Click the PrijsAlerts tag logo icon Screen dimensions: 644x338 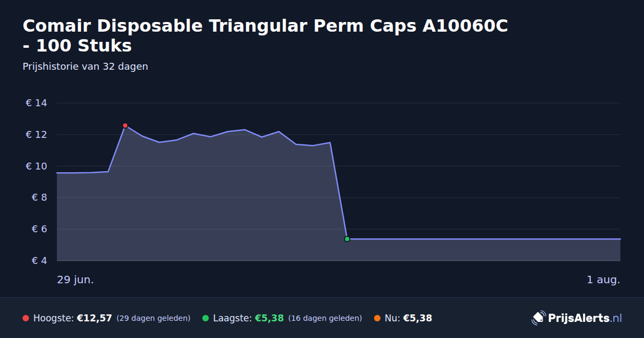click(x=538, y=318)
